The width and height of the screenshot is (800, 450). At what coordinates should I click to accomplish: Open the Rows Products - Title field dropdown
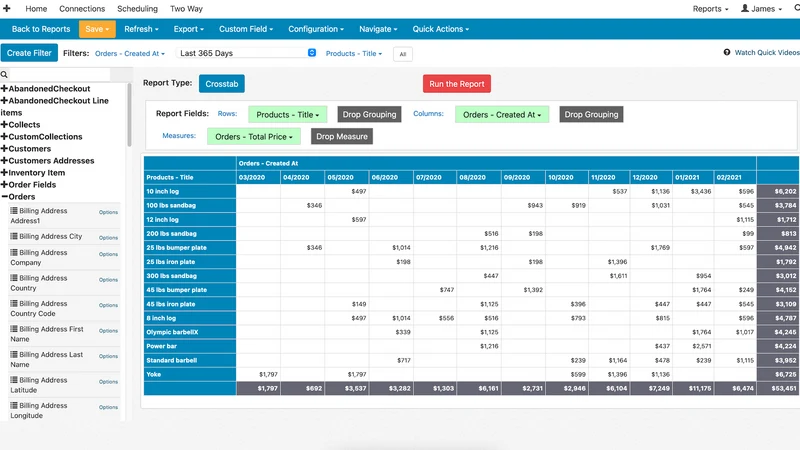tap(287, 115)
